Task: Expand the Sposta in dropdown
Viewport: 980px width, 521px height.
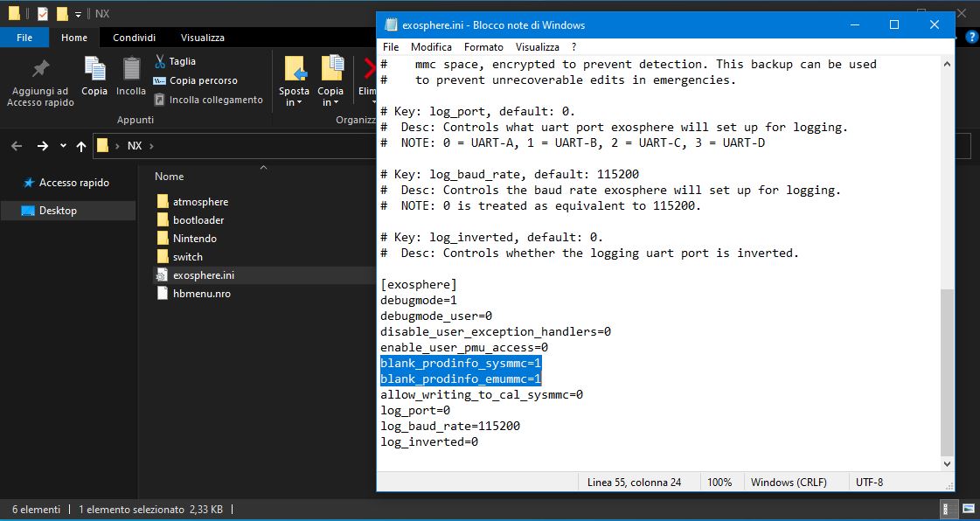Action: point(294,102)
